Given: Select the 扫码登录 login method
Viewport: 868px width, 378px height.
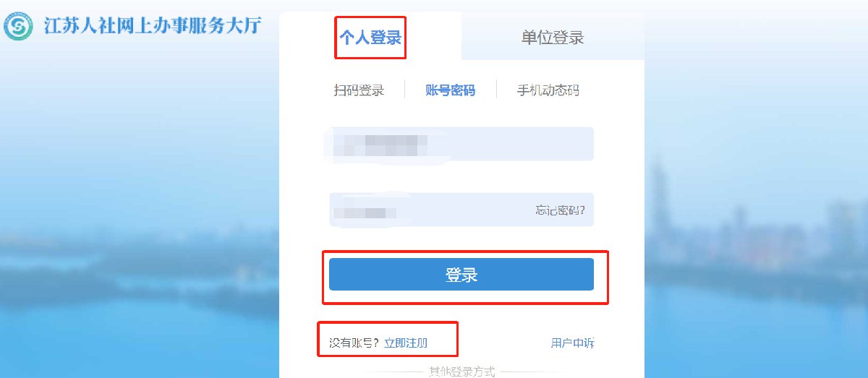Looking at the screenshot, I should (x=359, y=90).
